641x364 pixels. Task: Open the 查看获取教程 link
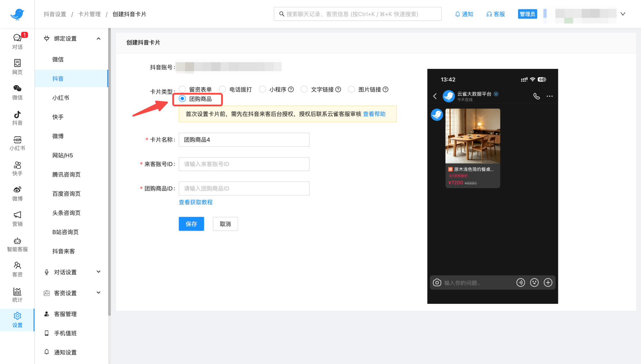coord(196,202)
